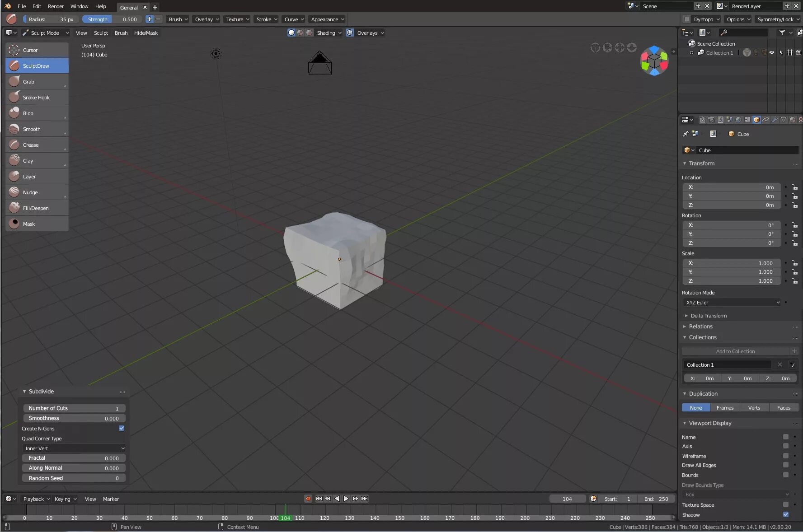
Task: Click the Blender logo menu
Action: click(x=7, y=6)
